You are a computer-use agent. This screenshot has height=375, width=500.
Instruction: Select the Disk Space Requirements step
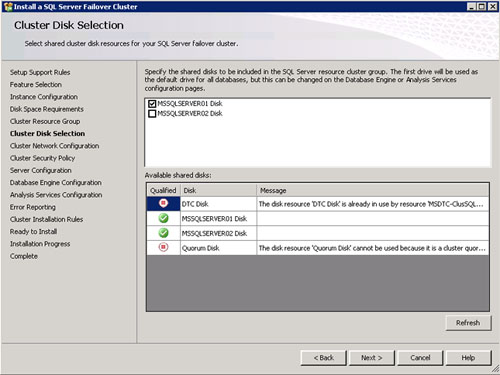(x=47, y=109)
